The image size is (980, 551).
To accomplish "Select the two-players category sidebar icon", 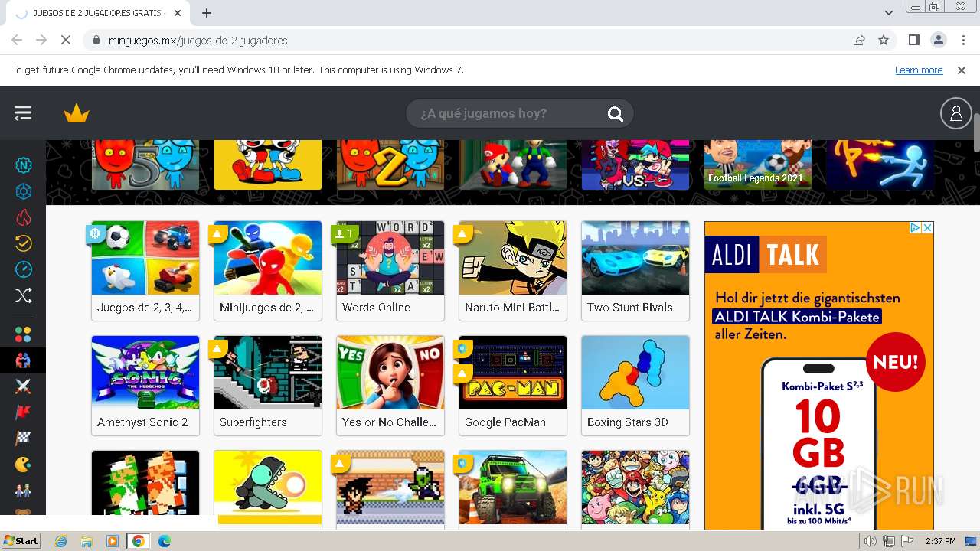I will click(24, 360).
